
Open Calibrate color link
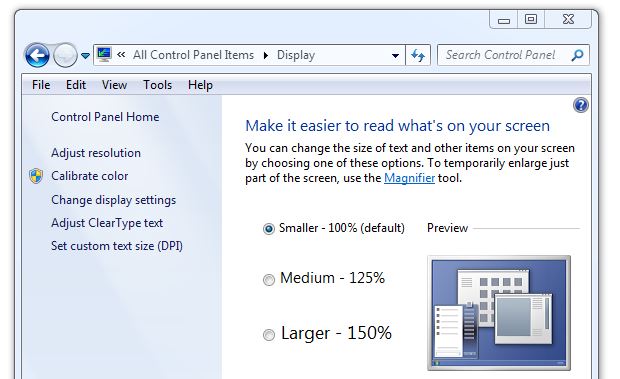point(90,176)
